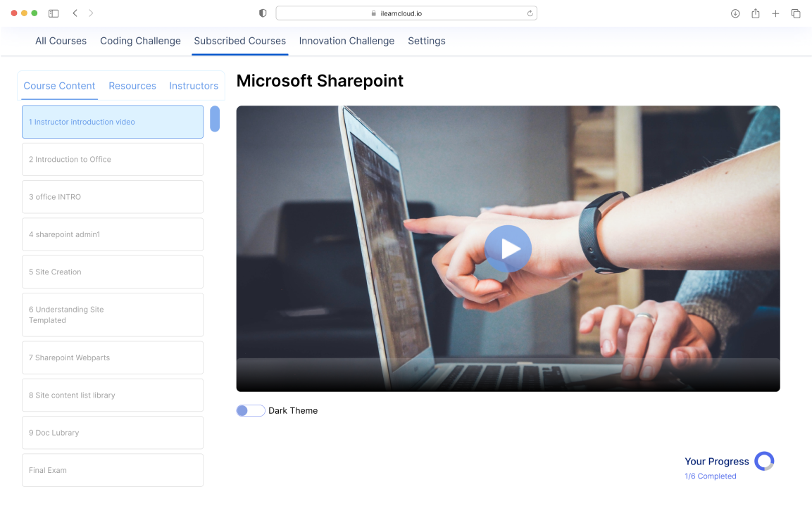Screen dimensions: 812x532
Task: Enable the Dark Theme switch
Action: (x=250, y=410)
